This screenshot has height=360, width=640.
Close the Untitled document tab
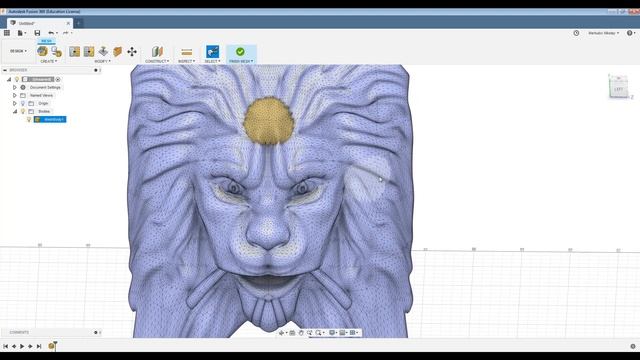[x=68, y=23]
